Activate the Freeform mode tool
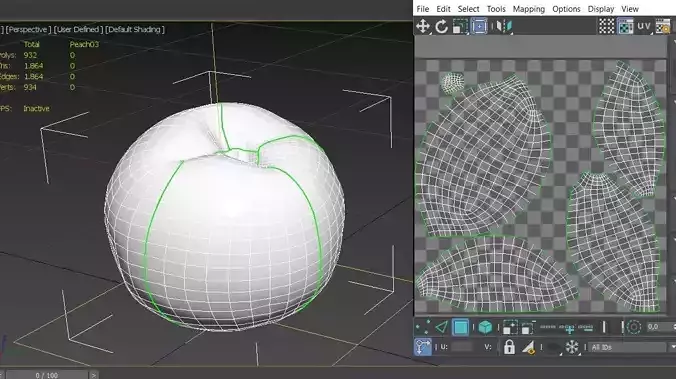676x379 pixels. pyautogui.click(x=479, y=26)
